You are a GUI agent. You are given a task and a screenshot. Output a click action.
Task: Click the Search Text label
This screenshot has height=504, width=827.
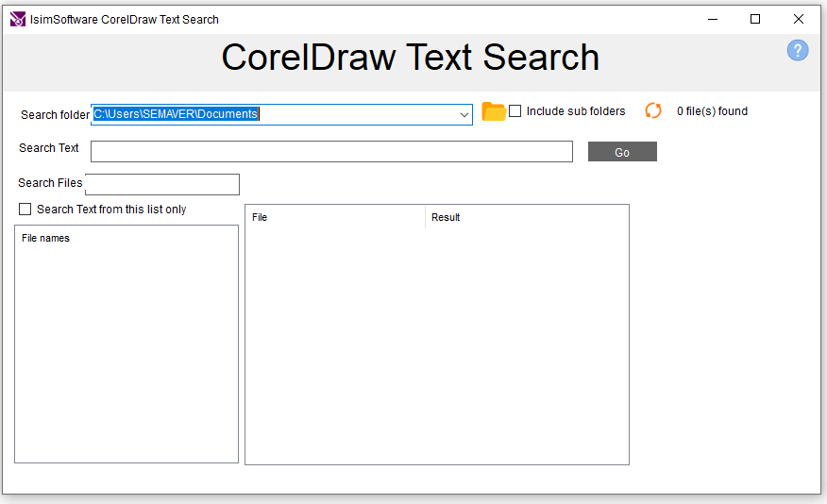pyautogui.click(x=48, y=148)
